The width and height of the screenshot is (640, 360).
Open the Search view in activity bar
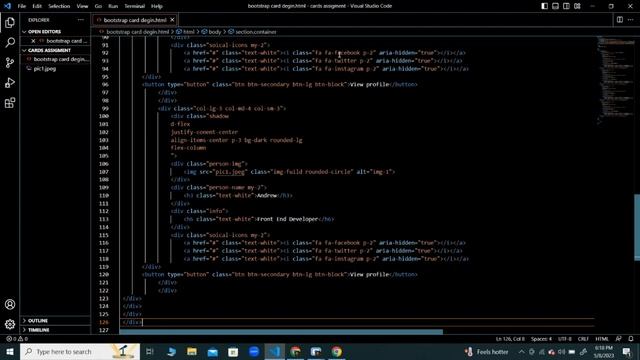pyautogui.click(x=10, y=42)
